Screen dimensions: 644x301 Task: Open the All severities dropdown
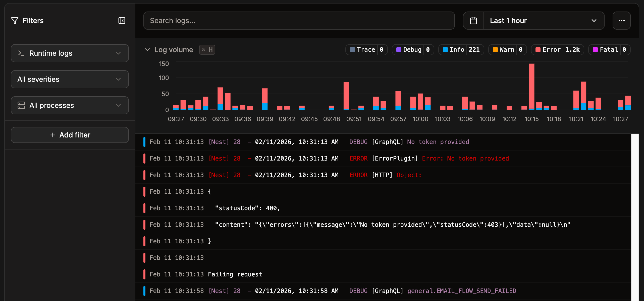70,79
